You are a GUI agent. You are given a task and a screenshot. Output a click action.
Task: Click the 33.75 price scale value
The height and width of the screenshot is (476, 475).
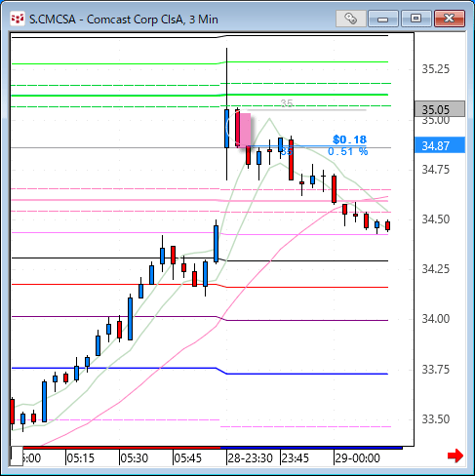click(436, 370)
